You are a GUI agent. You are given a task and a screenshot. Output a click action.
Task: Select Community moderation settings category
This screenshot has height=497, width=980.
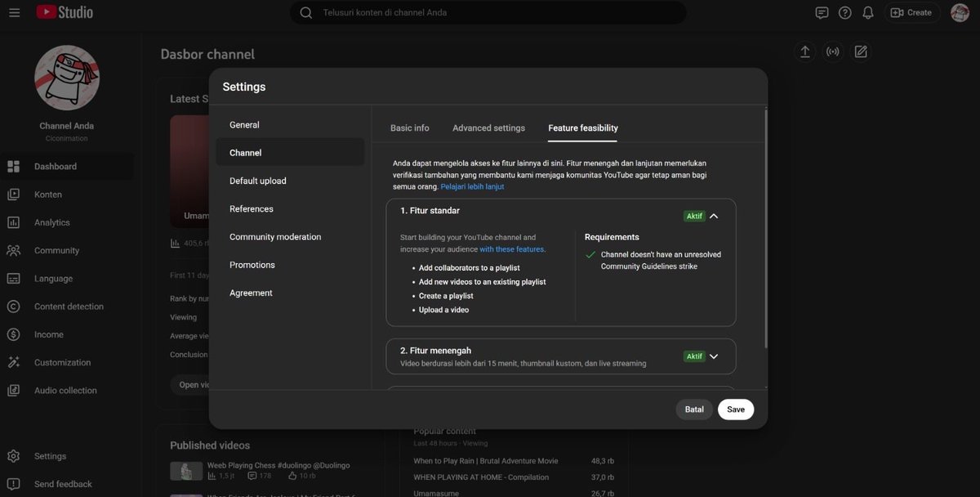tap(290, 237)
